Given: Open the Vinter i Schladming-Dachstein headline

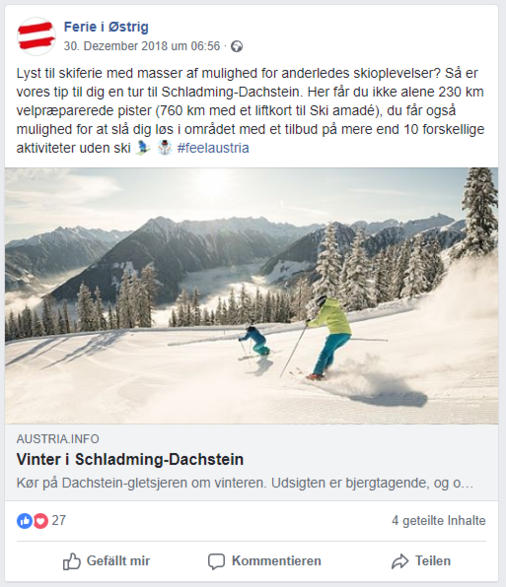Looking at the screenshot, I should [130, 459].
